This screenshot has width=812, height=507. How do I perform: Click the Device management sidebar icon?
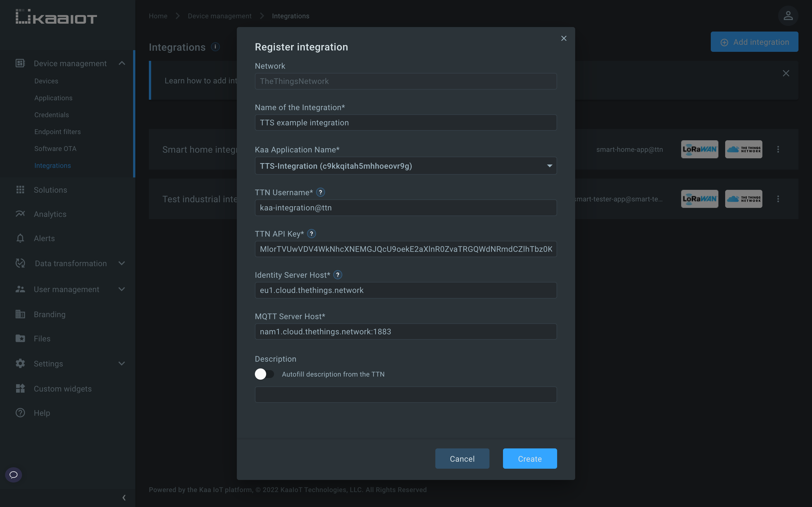20,63
